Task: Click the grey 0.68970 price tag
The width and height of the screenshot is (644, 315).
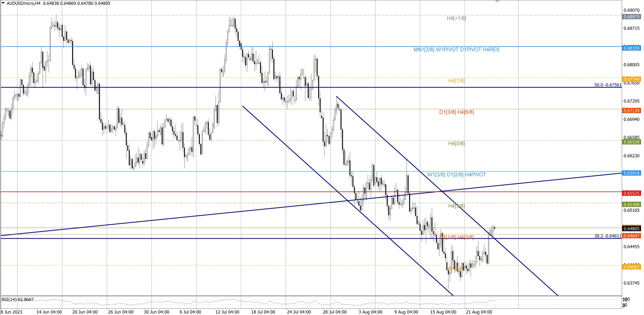Action: coord(631,17)
